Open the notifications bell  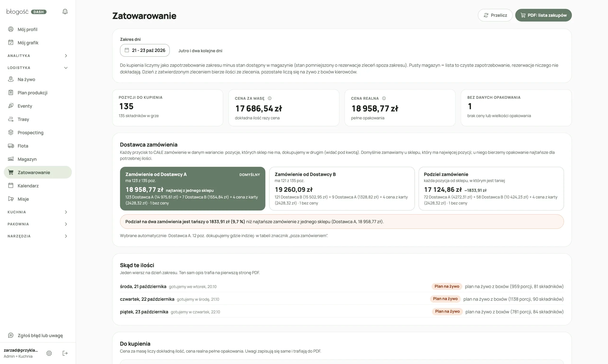coord(65,12)
